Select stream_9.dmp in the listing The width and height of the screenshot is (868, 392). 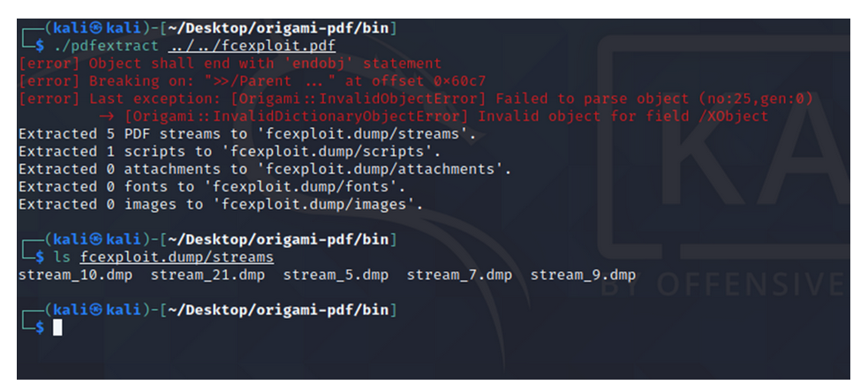coord(583,275)
